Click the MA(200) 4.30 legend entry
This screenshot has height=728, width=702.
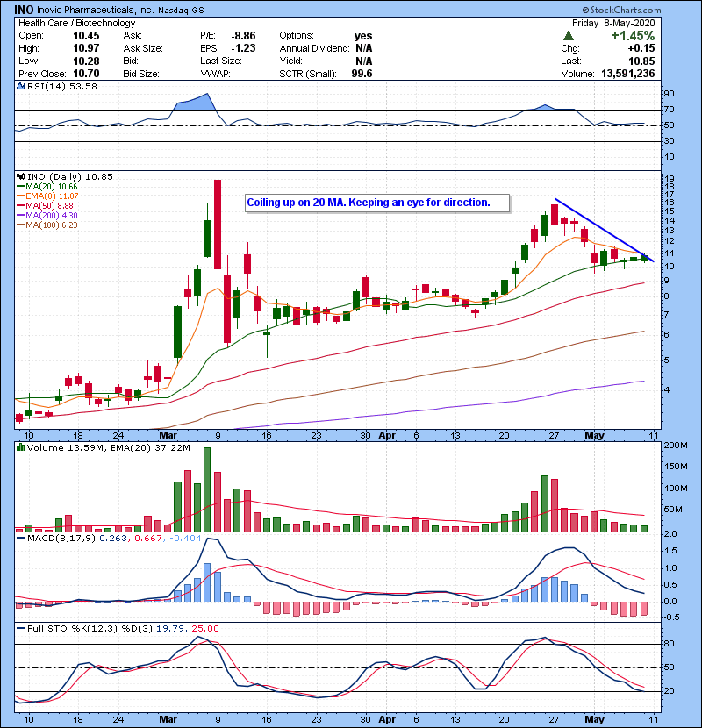pos(51,216)
